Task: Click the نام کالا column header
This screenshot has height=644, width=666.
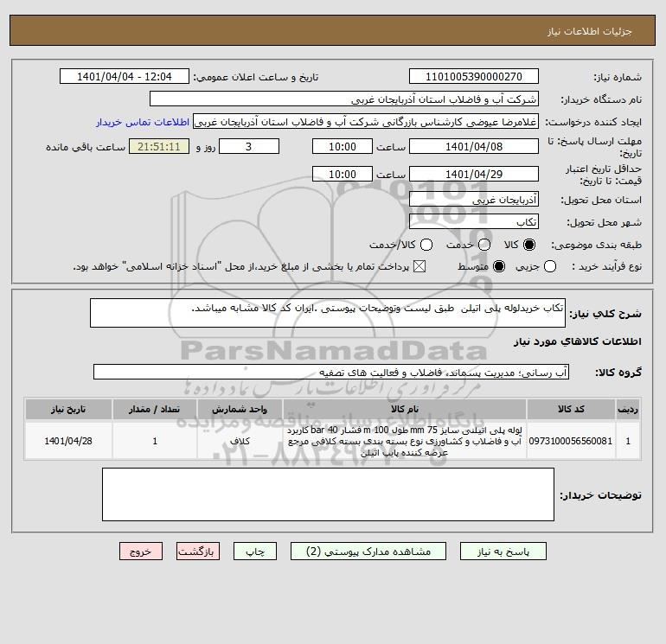Action: pyautogui.click(x=405, y=409)
